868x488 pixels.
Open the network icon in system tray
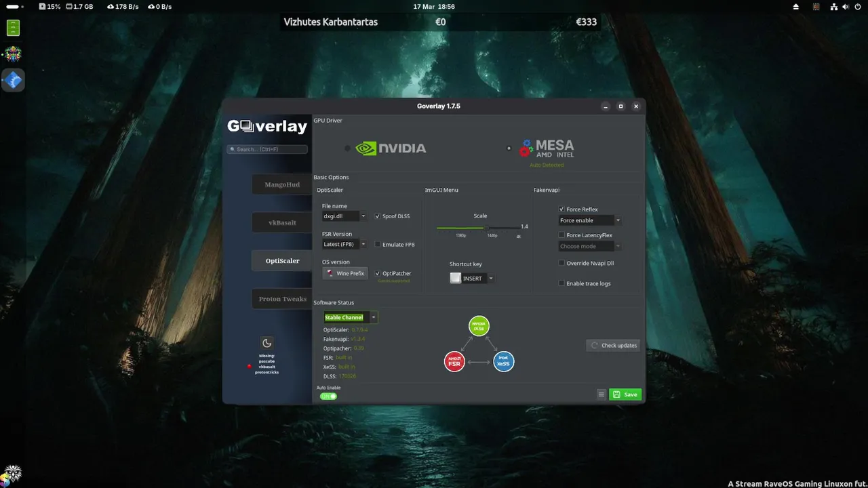[x=834, y=6]
